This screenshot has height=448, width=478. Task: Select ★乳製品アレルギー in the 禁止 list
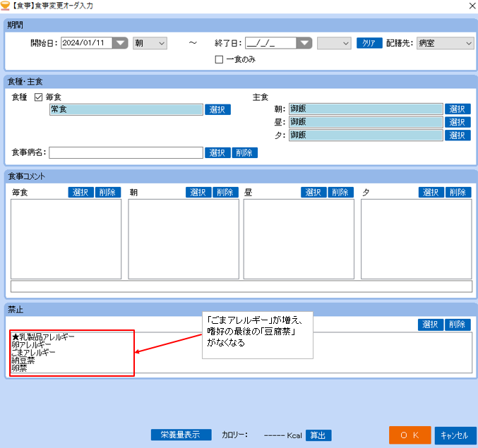(43, 337)
